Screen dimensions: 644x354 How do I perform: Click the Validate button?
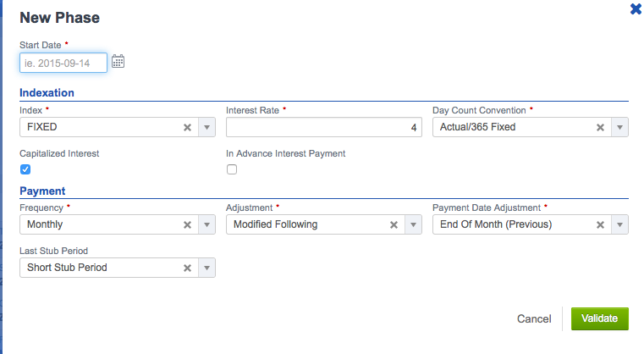point(600,318)
